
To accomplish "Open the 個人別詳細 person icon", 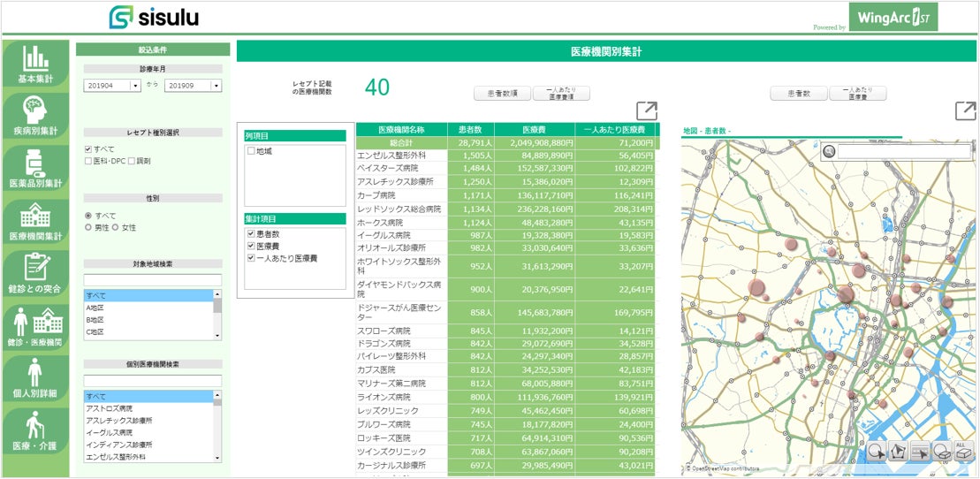I will [35, 372].
